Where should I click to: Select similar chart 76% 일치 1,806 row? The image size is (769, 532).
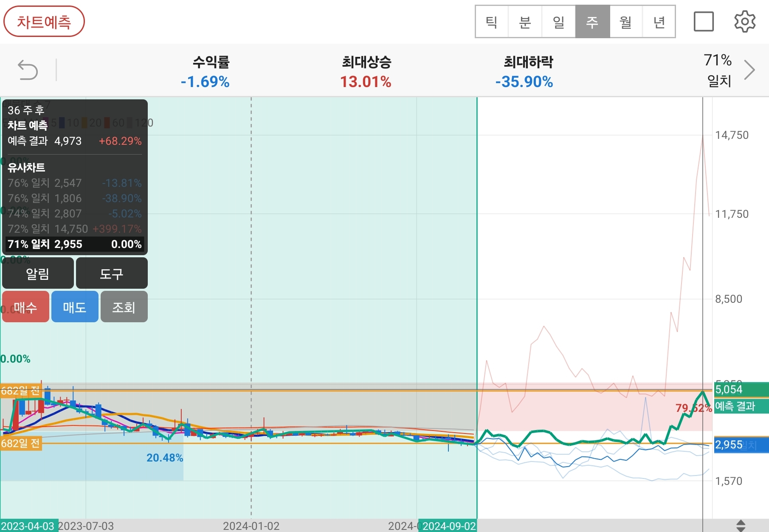tap(75, 198)
